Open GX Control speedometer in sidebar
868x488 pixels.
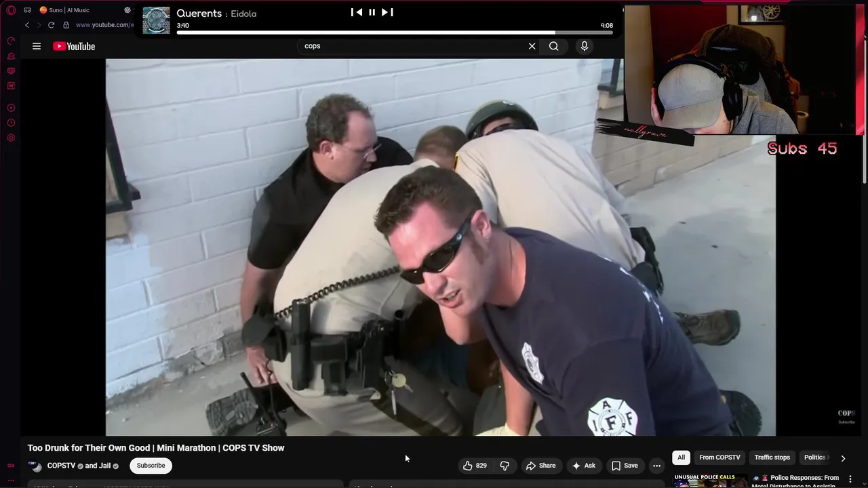coord(11,41)
